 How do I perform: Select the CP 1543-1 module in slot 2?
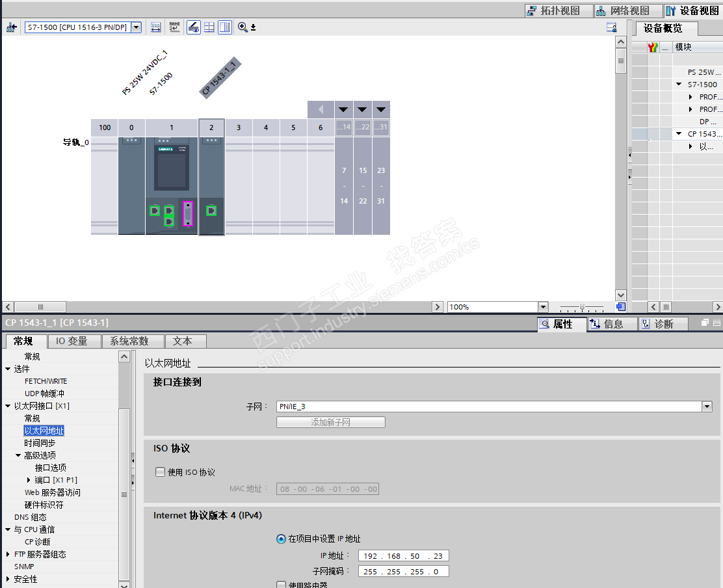[211, 186]
